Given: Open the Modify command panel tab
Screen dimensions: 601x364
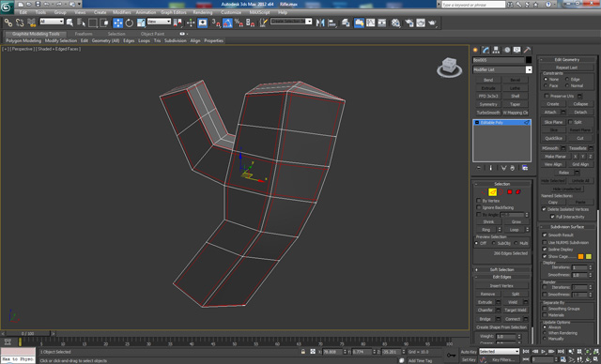Looking at the screenshot, I should click(x=486, y=50).
